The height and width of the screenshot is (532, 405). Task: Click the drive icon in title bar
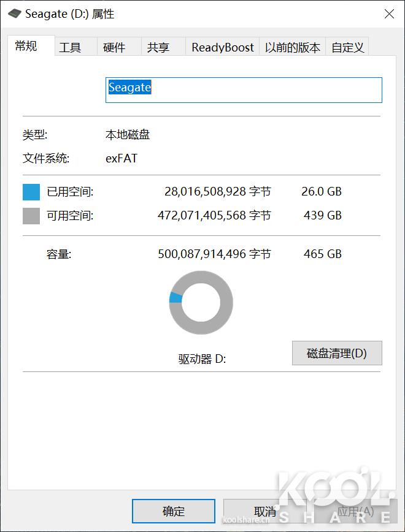[x=15, y=14]
